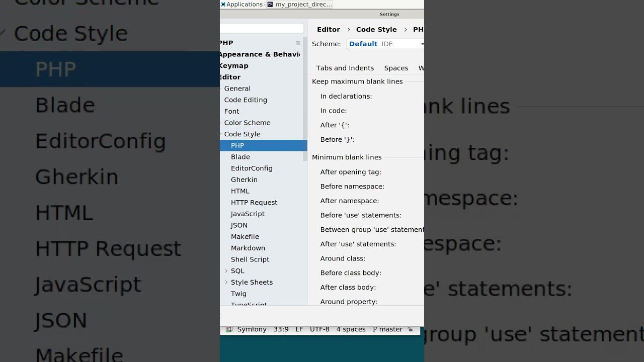Click the settings search input field
Image resolution: width=644 pixels, height=362 pixels.
click(x=262, y=29)
